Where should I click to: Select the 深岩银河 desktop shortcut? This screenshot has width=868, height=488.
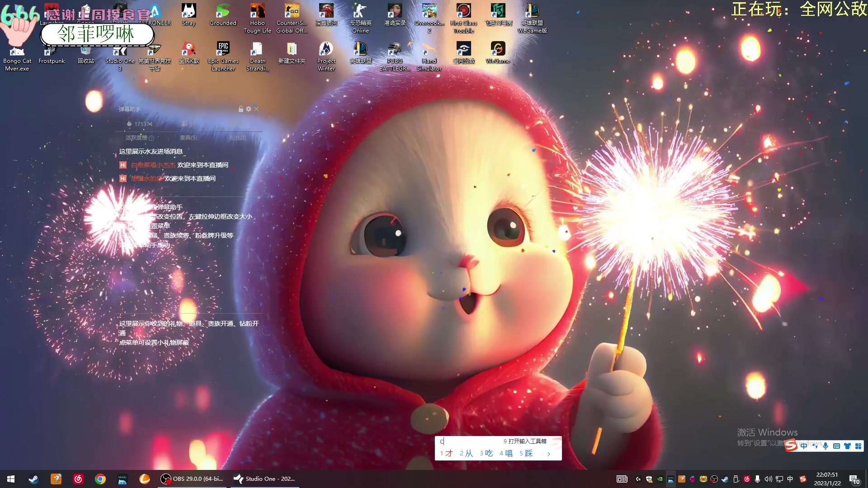(x=326, y=15)
